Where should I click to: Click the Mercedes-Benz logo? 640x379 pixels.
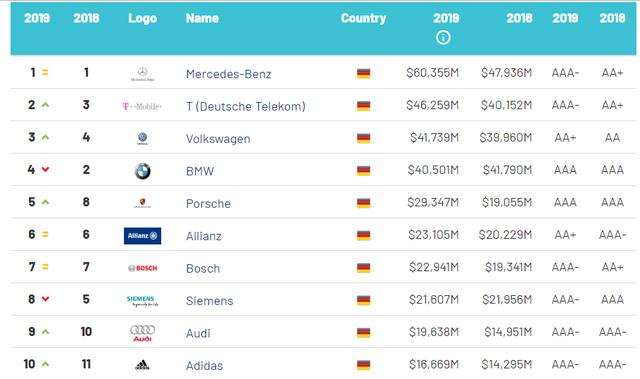tap(142, 74)
